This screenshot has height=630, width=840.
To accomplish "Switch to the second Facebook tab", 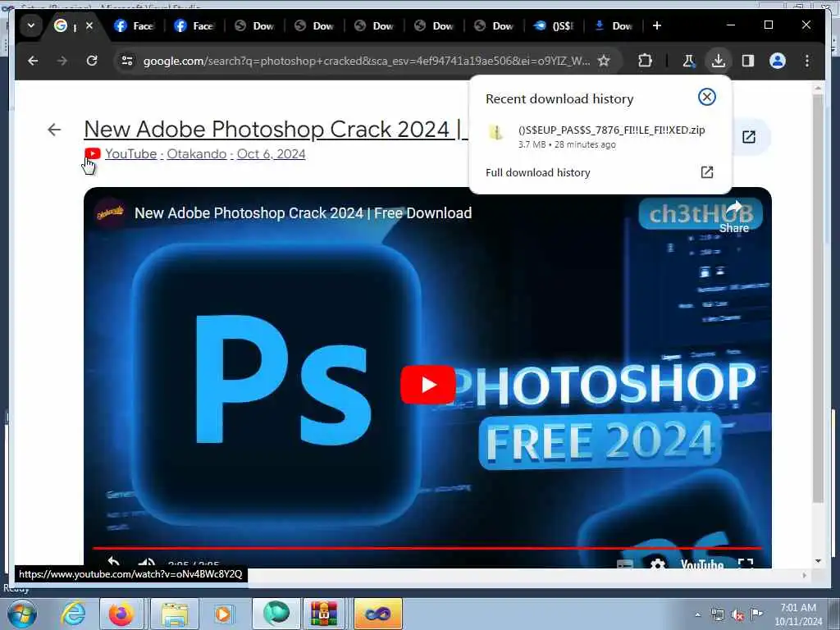I will [194, 25].
